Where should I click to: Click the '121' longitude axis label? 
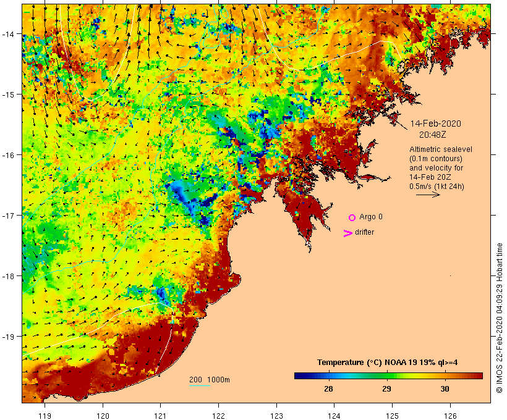point(160,416)
